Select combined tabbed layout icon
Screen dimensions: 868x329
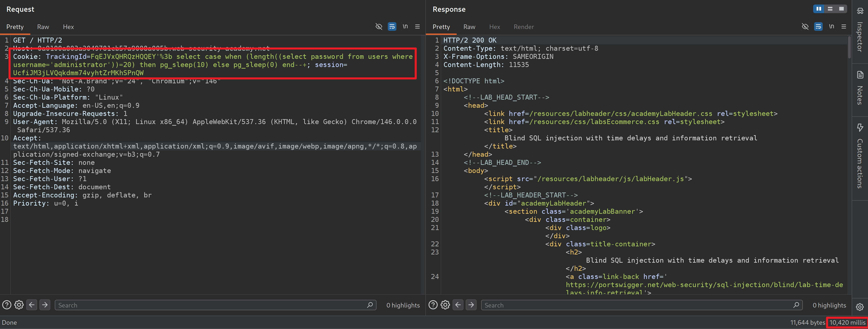pyautogui.click(x=841, y=9)
